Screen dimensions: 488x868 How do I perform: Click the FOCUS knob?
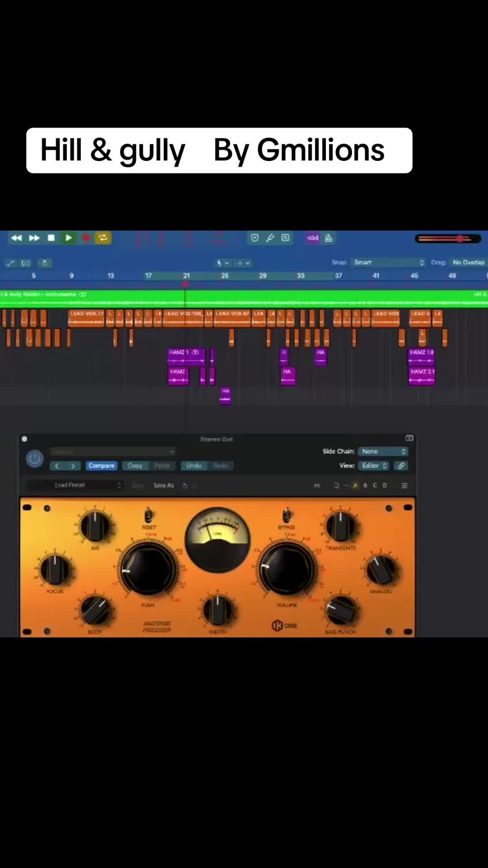tap(55, 570)
